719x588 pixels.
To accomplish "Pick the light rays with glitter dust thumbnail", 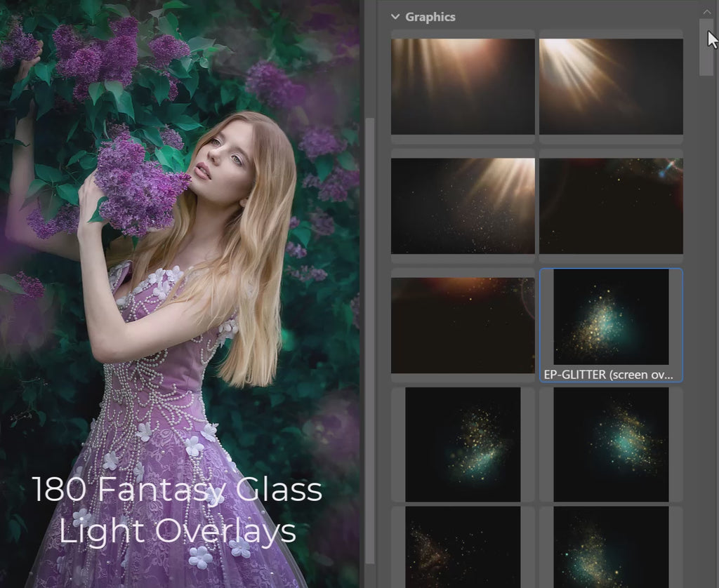I will coord(463,206).
